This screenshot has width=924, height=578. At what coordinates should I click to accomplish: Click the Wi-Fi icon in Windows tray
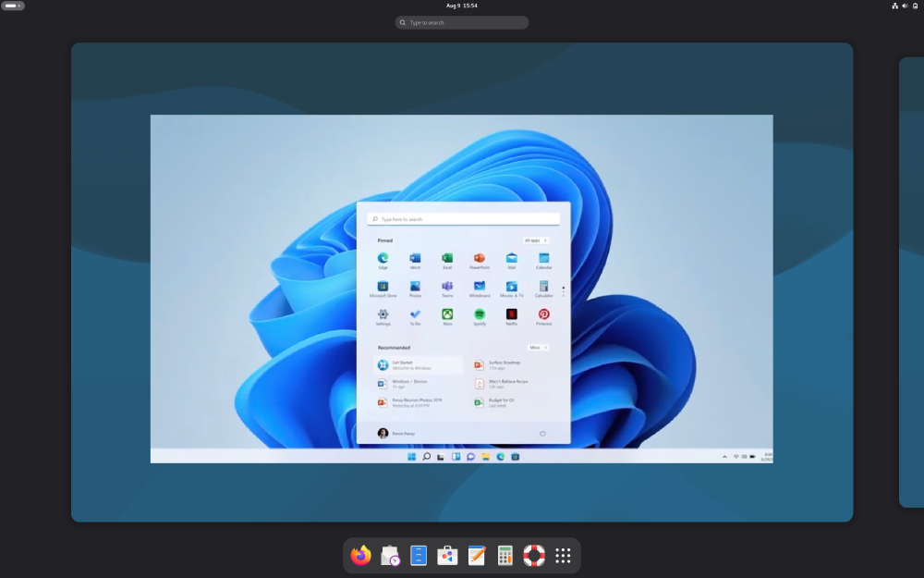(736, 457)
